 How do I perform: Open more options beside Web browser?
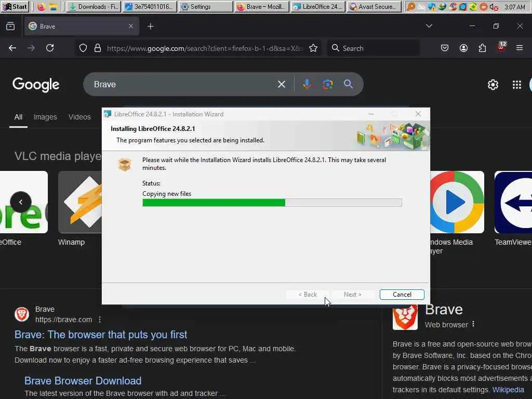[473, 324]
